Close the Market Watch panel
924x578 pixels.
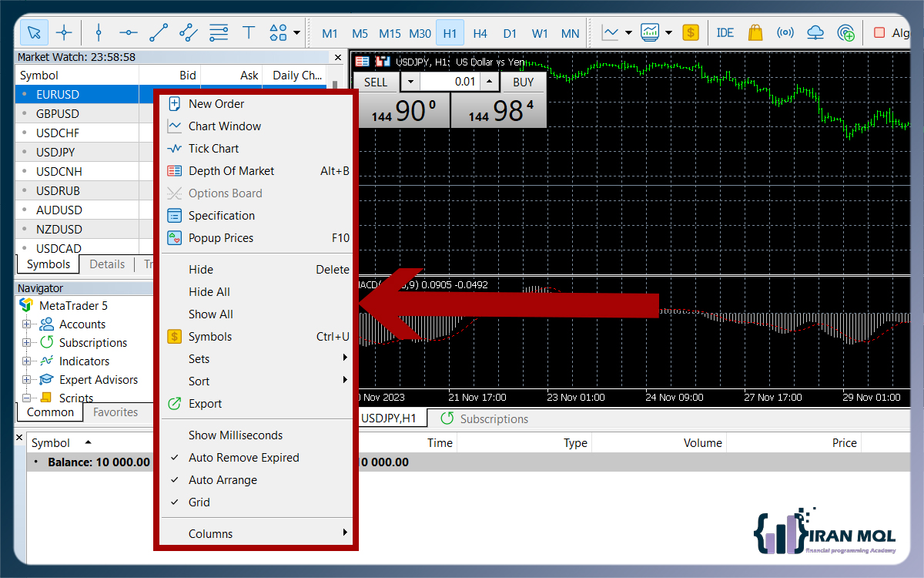click(x=337, y=57)
